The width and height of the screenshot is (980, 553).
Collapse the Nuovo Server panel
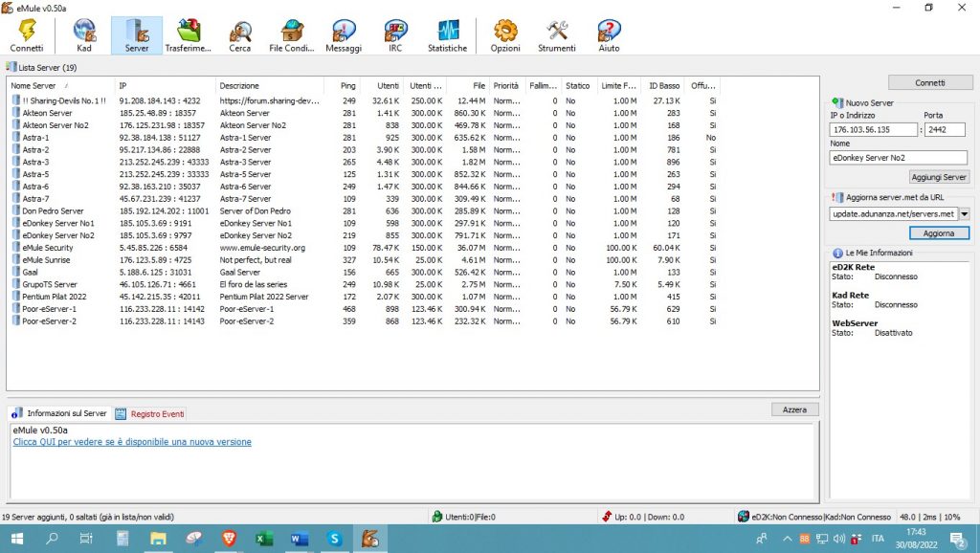(837, 102)
